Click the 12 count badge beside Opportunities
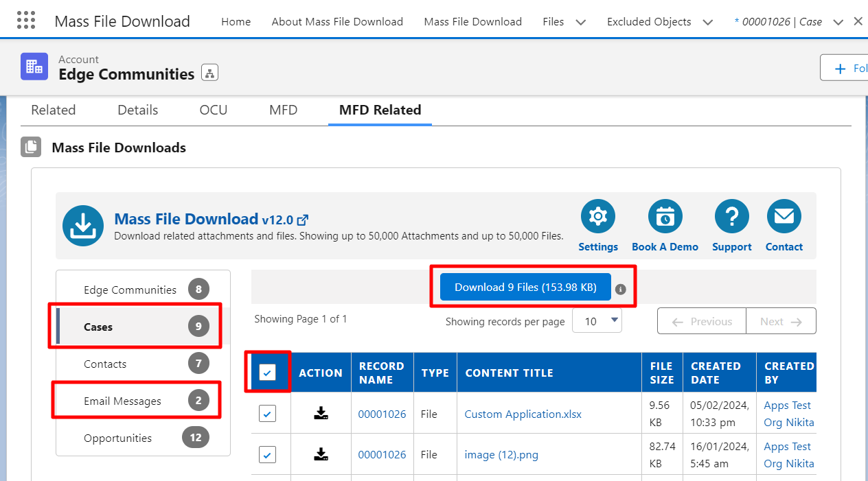 coord(196,438)
